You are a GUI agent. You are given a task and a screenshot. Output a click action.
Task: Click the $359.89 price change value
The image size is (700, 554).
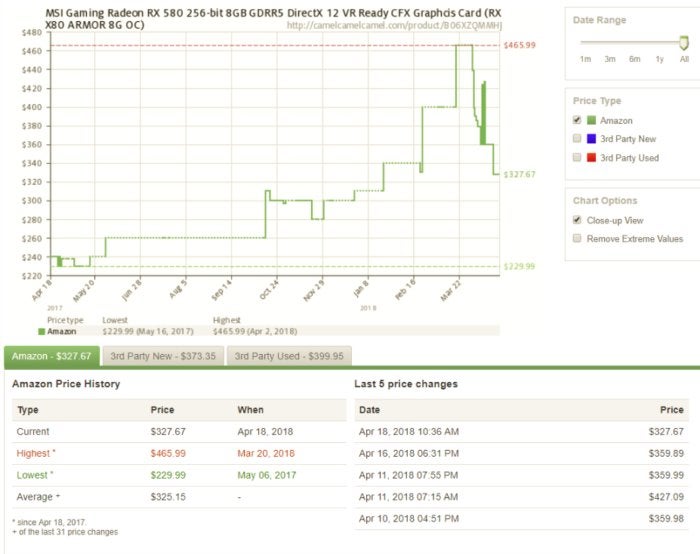coord(666,454)
